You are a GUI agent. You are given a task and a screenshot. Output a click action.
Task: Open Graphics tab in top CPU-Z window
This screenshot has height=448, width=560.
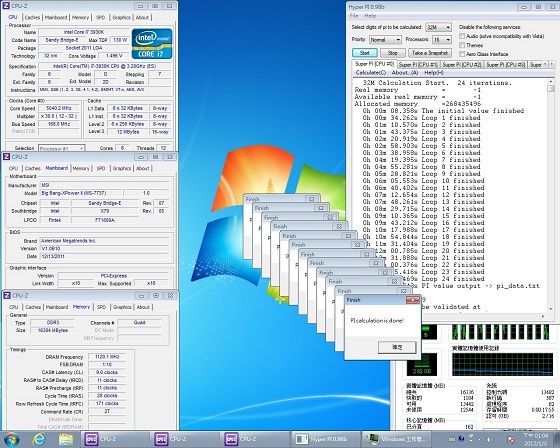pyautogui.click(x=121, y=18)
